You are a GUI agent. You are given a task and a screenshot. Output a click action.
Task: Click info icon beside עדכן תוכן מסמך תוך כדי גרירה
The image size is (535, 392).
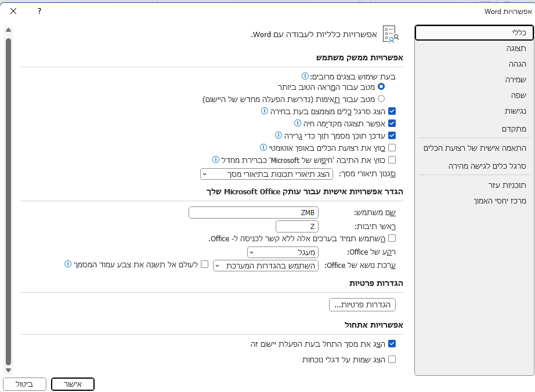[x=279, y=135]
